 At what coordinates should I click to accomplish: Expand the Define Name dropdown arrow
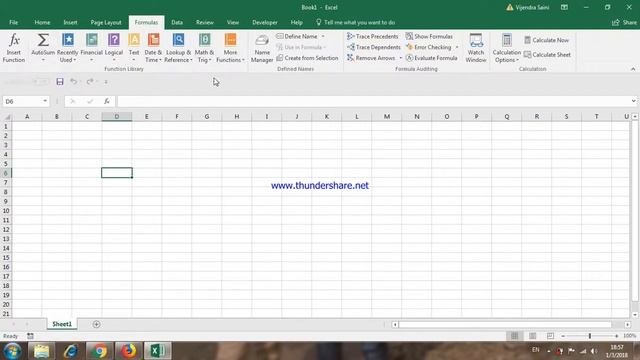tap(323, 36)
